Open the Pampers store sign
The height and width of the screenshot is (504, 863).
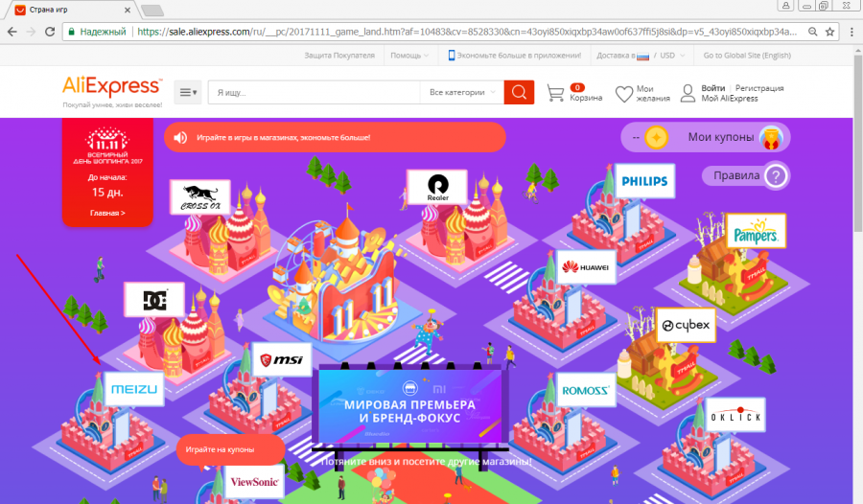pyautogui.click(x=756, y=231)
